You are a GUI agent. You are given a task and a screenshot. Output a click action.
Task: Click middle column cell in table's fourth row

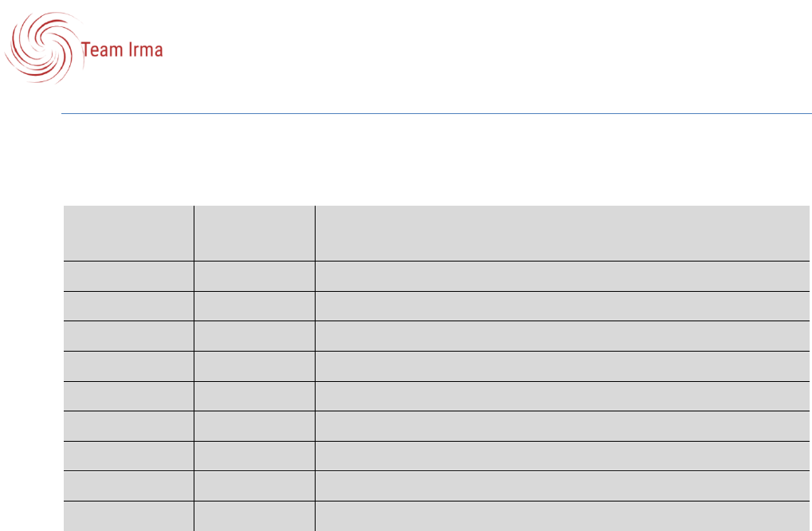pos(253,336)
